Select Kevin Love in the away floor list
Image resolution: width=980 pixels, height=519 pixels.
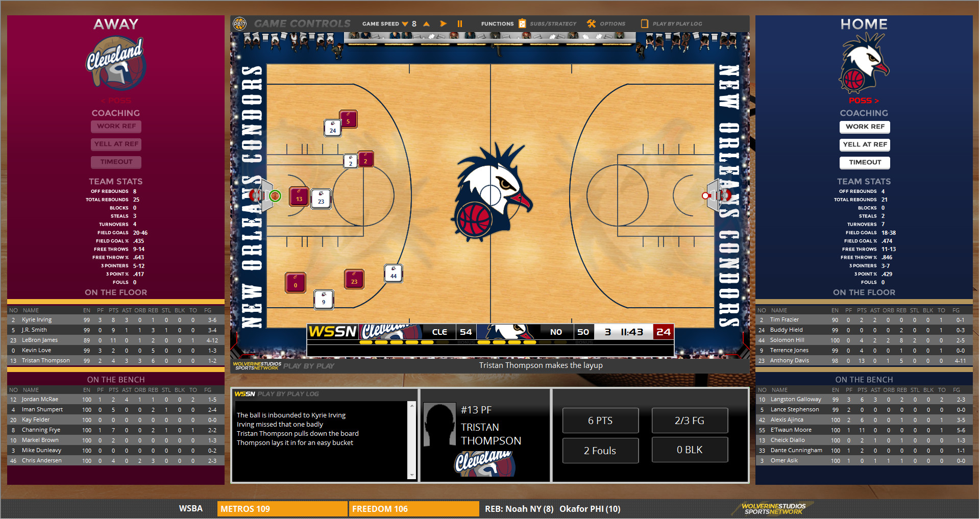click(116, 351)
